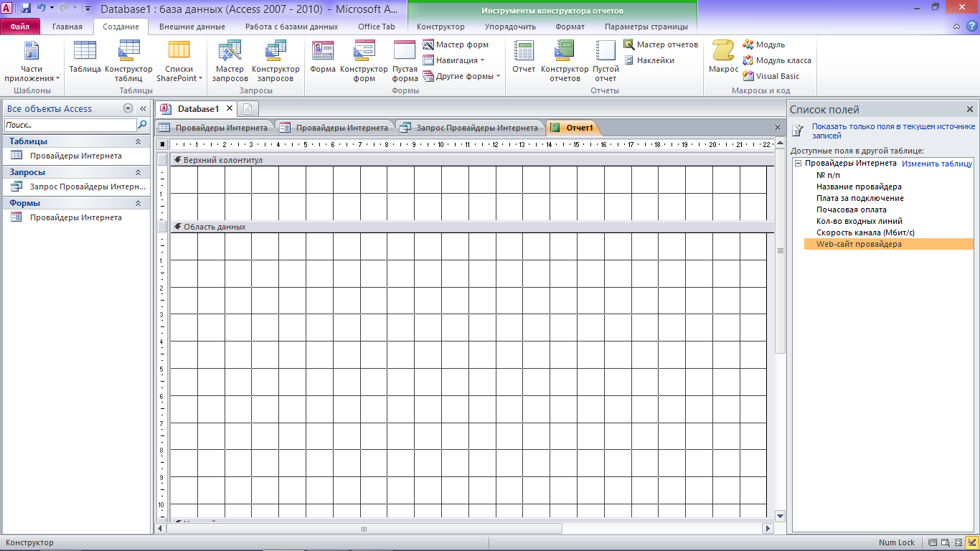
Task: Close the Список полей pane
Action: click(970, 110)
